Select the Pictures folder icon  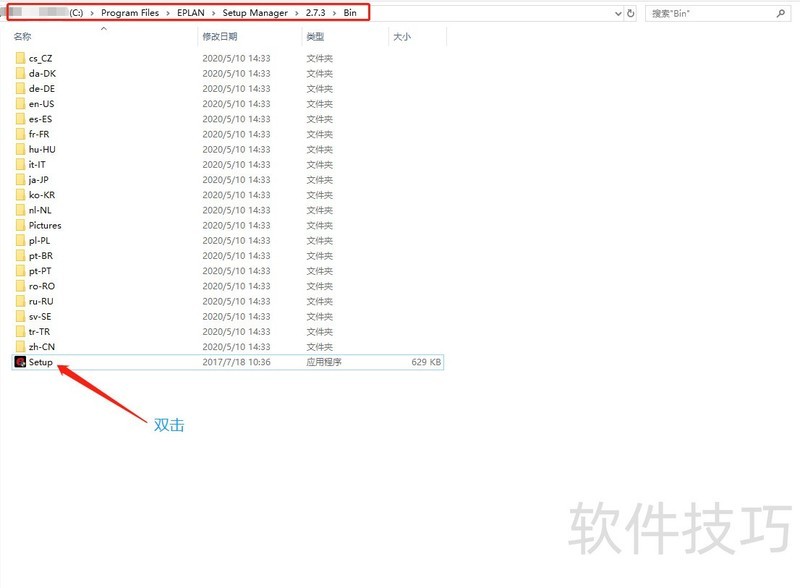point(20,225)
